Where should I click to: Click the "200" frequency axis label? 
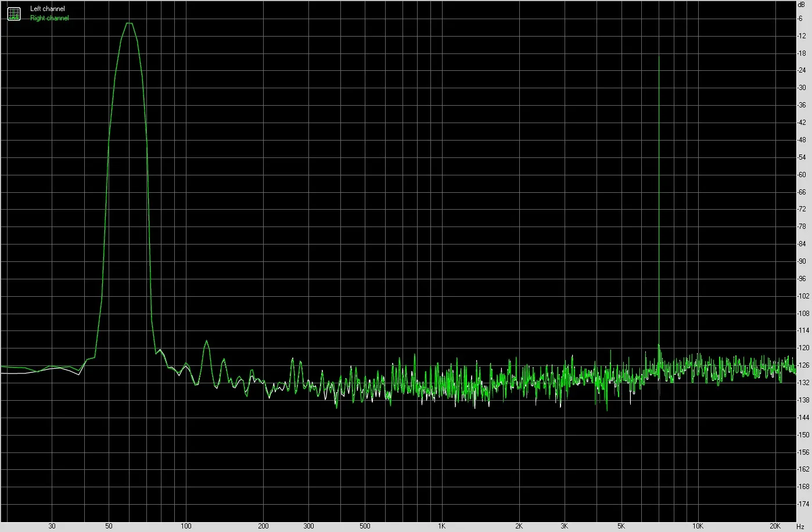(263, 526)
